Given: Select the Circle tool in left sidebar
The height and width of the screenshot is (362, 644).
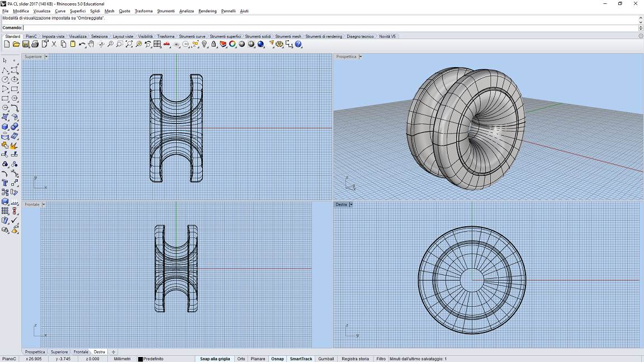Looking at the screenshot, I should click(5, 79).
